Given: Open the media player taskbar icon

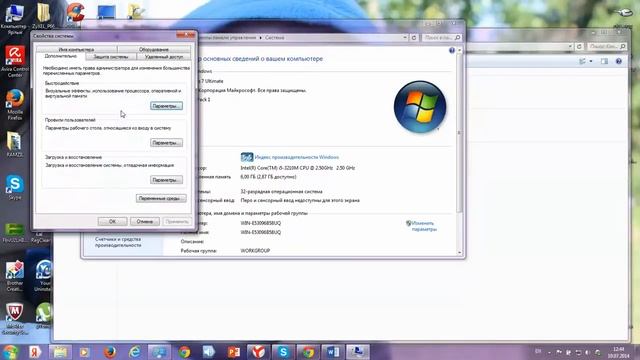Looking at the screenshot, I should pos(84,352).
